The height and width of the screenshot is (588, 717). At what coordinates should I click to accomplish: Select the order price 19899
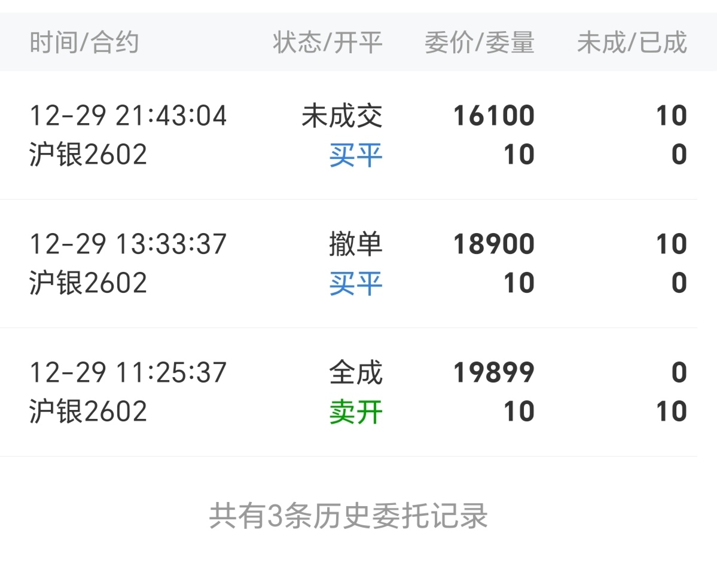[493, 373]
